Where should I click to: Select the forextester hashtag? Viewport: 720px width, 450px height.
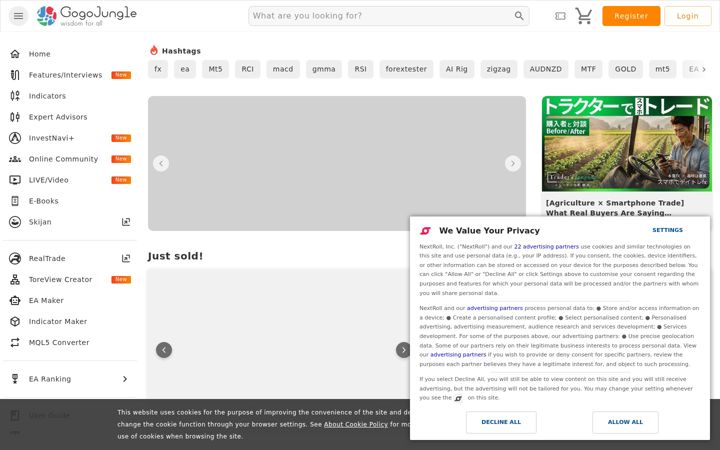point(406,69)
